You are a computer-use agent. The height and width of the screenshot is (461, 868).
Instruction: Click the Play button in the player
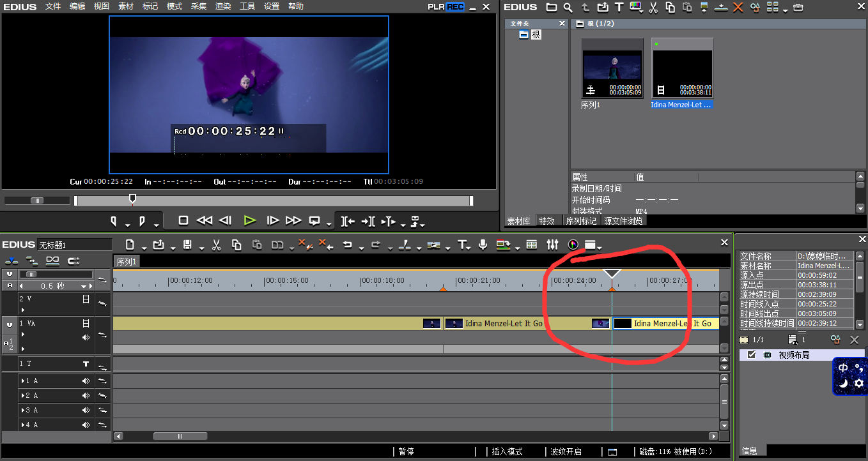pyautogui.click(x=250, y=220)
